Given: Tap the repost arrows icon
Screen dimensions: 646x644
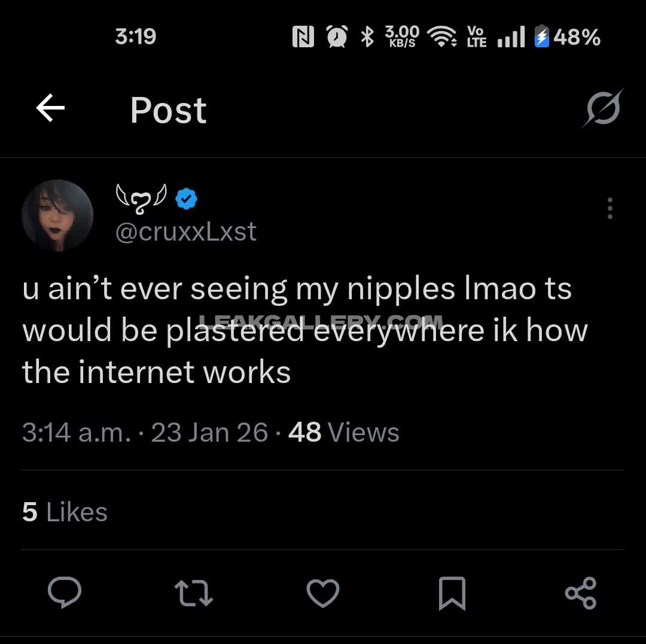Looking at the screenshot, I should point(193,593).
